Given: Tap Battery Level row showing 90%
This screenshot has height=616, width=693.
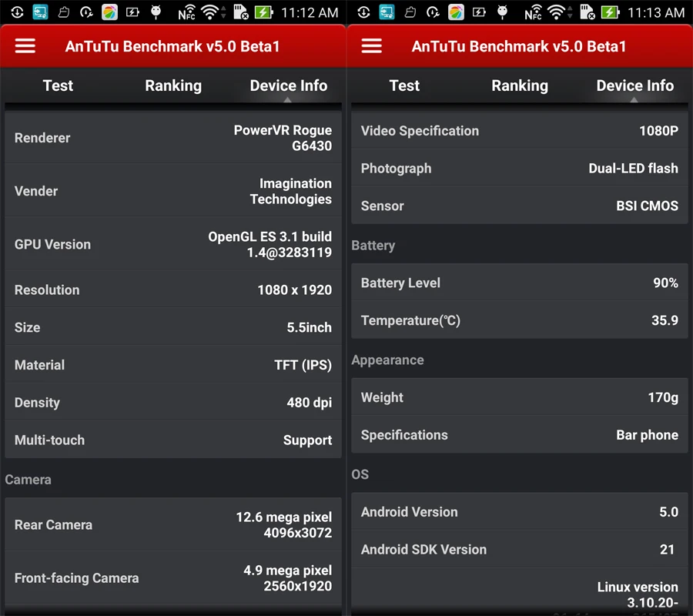Looking at the screenshot, I should pos(520,283).
